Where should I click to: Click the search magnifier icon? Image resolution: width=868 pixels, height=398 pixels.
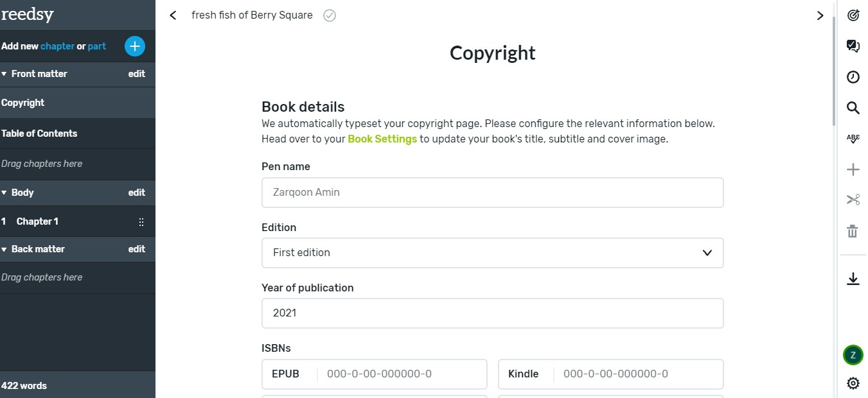point(853,108)
